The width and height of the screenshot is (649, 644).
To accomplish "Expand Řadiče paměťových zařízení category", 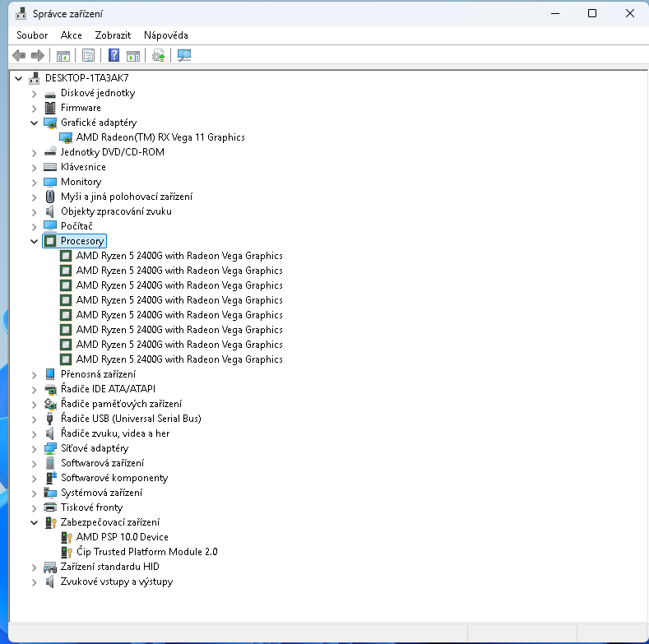I will pos(34,405).
